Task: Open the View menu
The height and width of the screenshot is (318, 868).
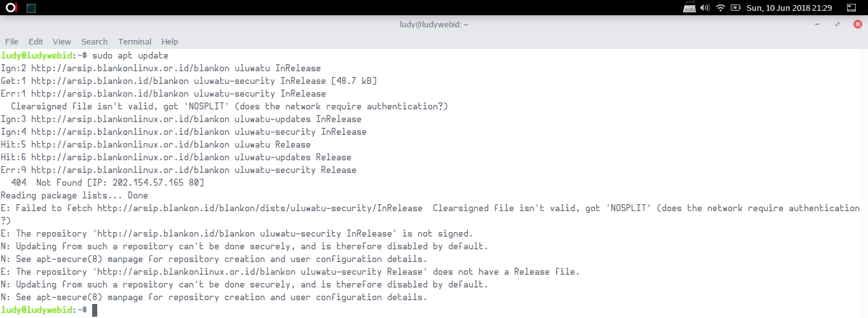Action: point(62,41)
